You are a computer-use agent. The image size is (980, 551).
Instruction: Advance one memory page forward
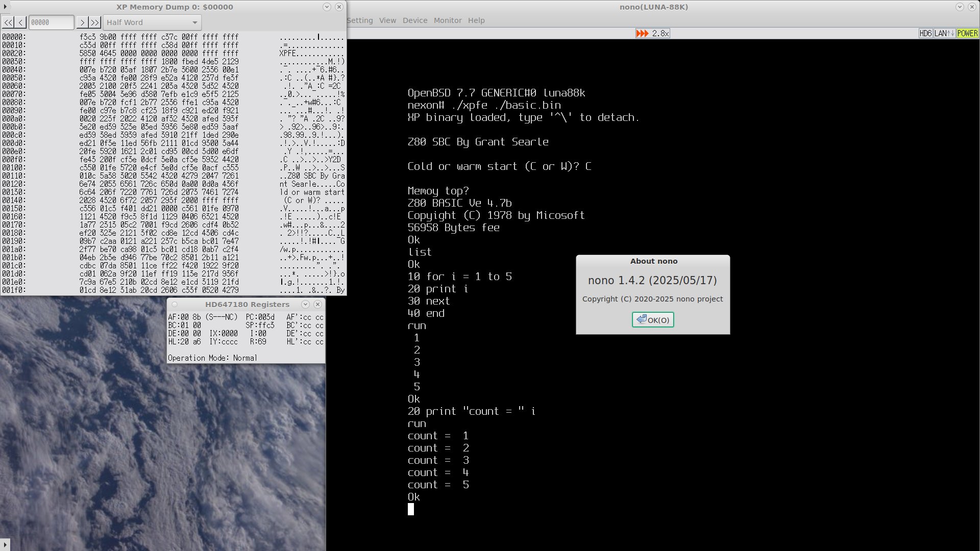pos(82,22)
